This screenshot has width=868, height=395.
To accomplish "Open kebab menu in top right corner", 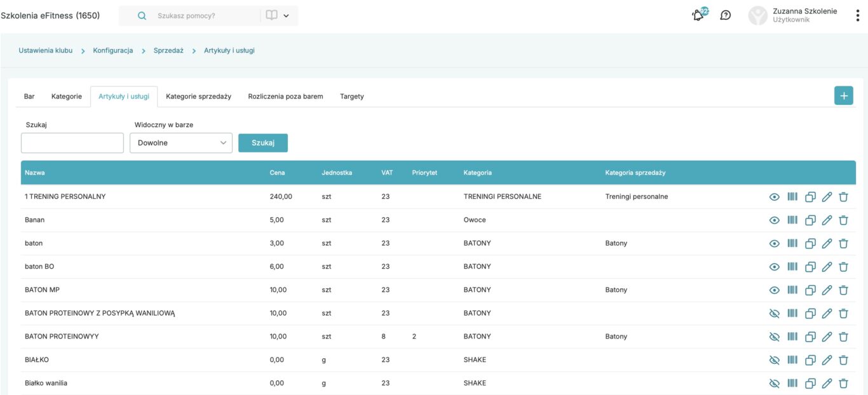I will click(x=857, y=15).
